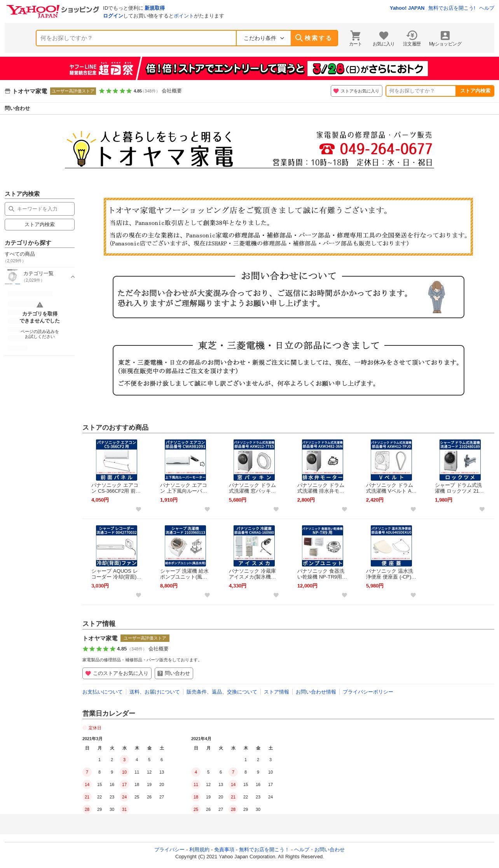The image size is (499, 868).
Task: Open 販売条件、返品、交換について link
Action: (222, 692)
